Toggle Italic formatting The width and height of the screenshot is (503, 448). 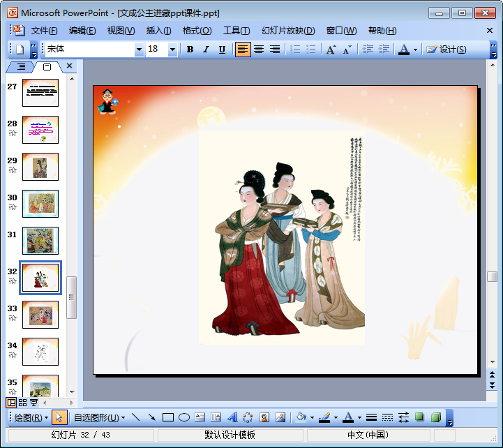pyautogui.click(x=206, y=49)
